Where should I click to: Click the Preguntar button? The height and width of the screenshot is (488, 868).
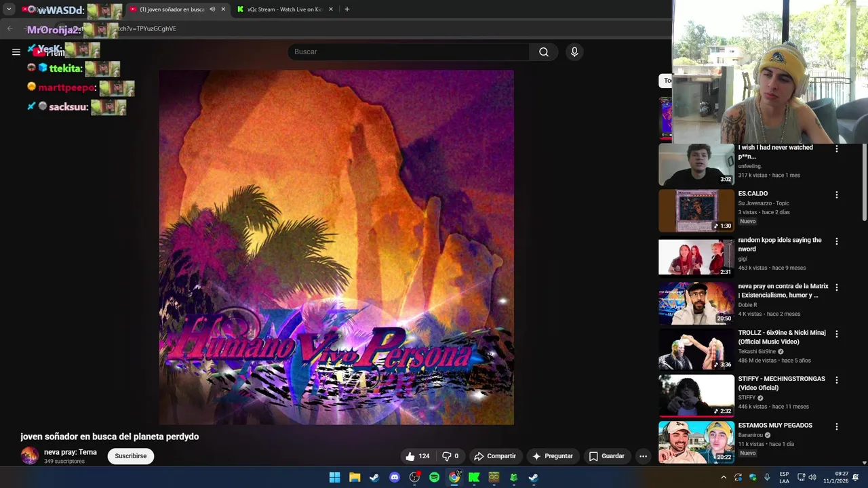pos(553,456)
